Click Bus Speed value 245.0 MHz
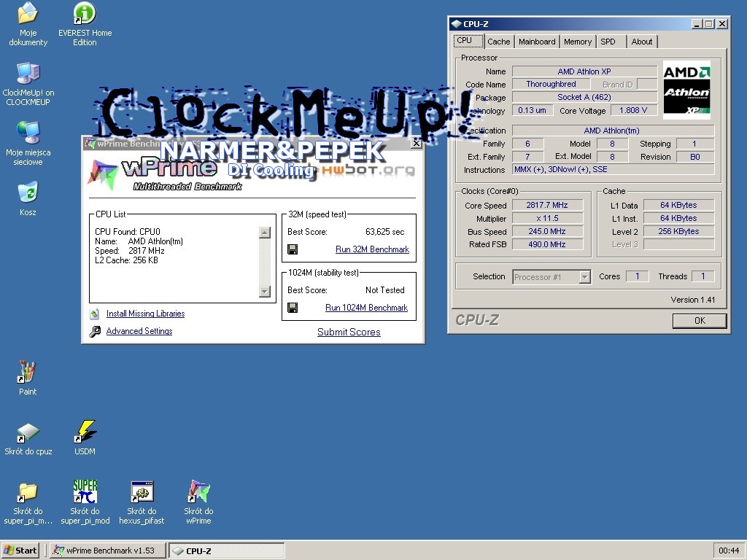The image size is (747, 560). pos(547,231)
